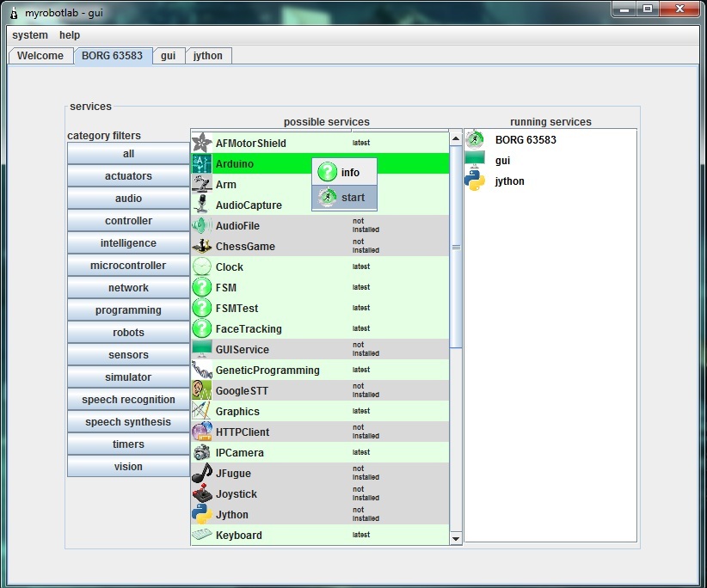Click the gui monitor icon in running services
707x588 pixels.
[x=475, y=161]
